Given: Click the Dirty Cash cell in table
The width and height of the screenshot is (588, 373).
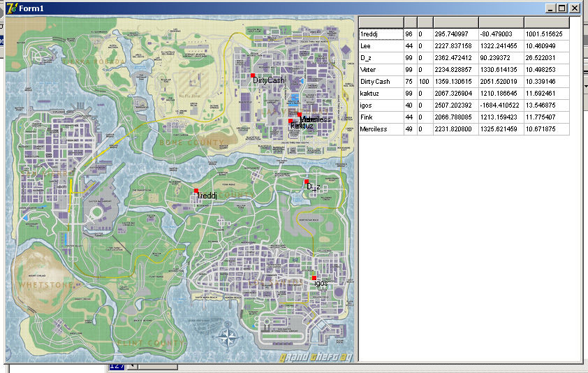Looking at the screenshot, I should pos(381,82).
